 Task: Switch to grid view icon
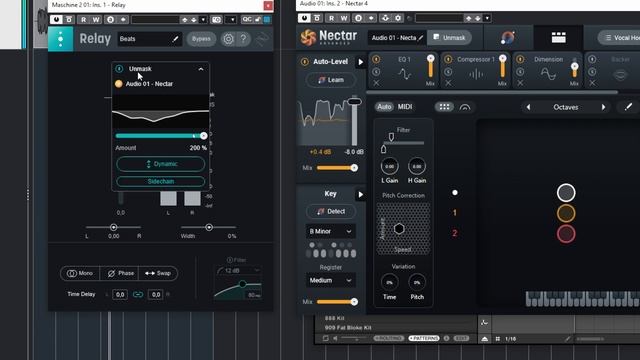[x=444, y=107]
